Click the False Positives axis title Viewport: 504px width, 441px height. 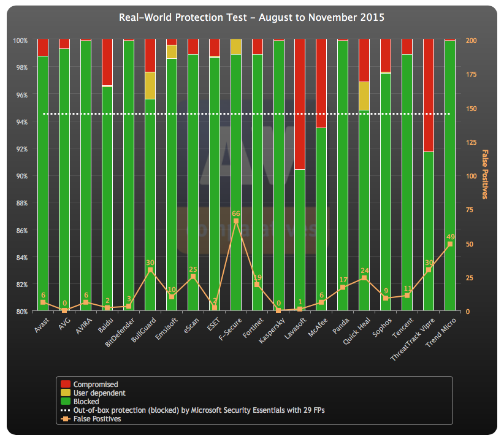coord(485,174)
